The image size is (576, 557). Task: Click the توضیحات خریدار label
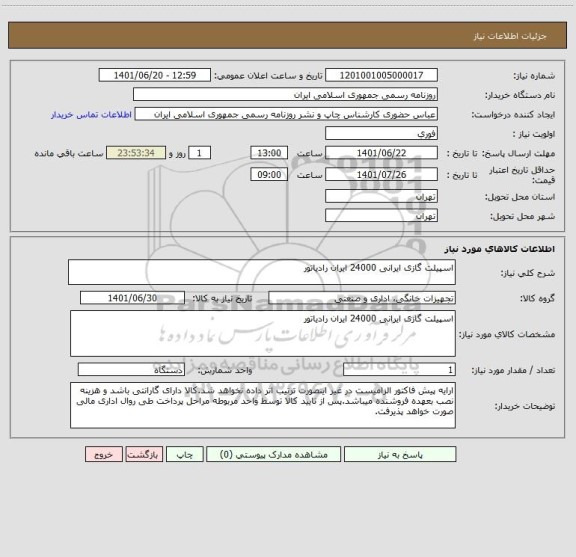pyautogui.click(x=525, y=406)
